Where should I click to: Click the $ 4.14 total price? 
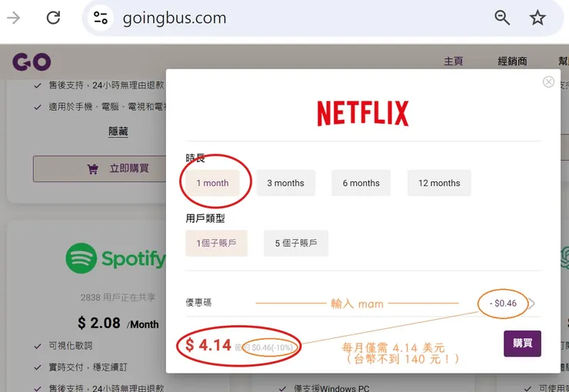click(x=208, y=345)
